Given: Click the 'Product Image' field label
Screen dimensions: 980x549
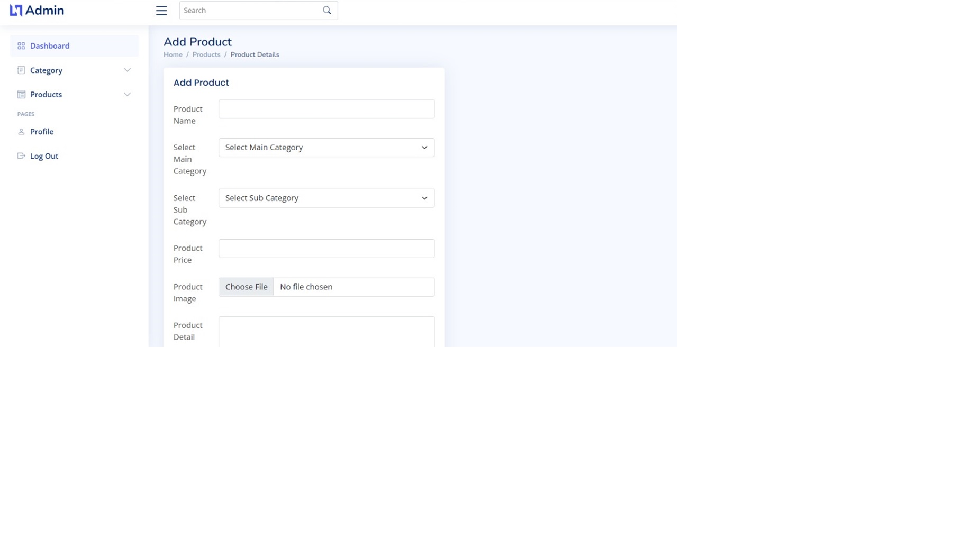Looking at the screenshot, I should 188,292.
